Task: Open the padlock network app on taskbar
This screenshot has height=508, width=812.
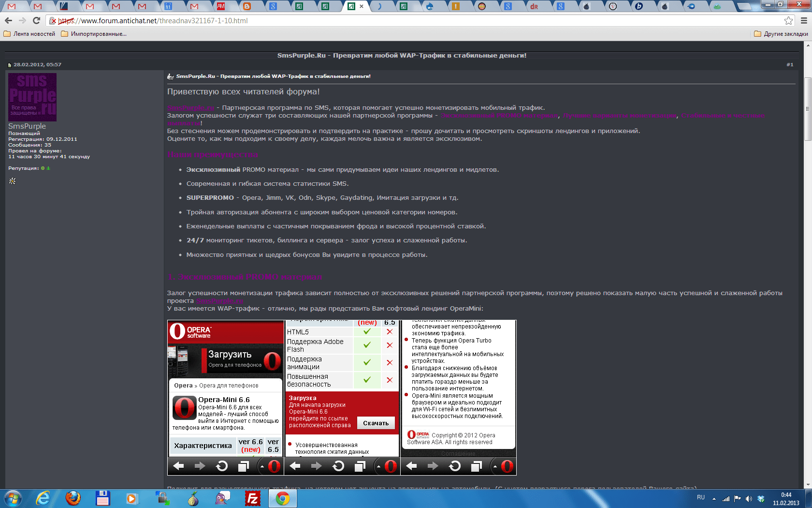Action: tap(163, 498)
